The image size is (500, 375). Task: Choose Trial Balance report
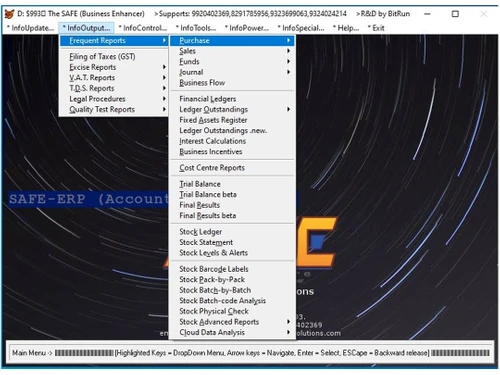[232, 184]
